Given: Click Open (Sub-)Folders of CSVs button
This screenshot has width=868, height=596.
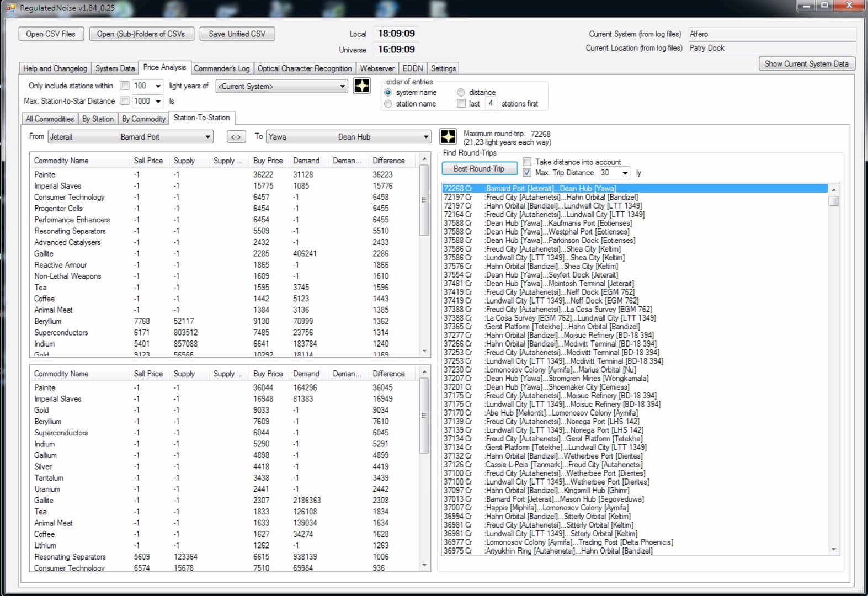Looking at the screenshot, I should [x=141, y=34].
